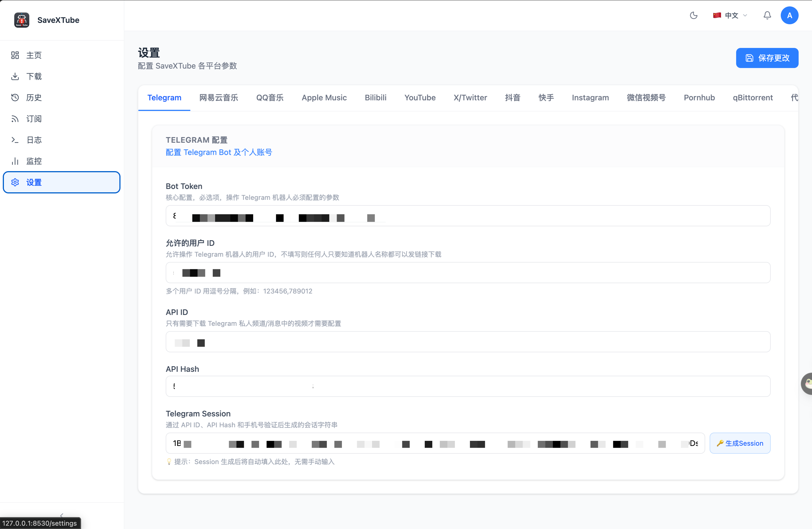812x529 pixels.
Task: Switch to 快手 tab
Action: pos(546,98)
